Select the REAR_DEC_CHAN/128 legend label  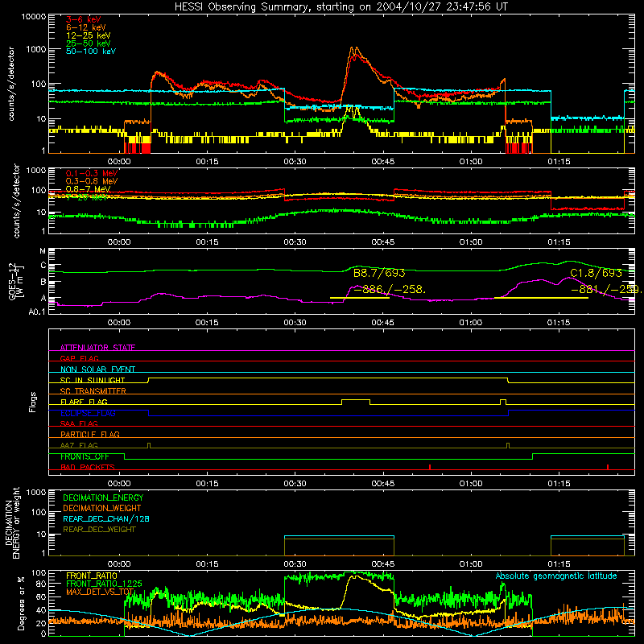click(x=106, y=518)
